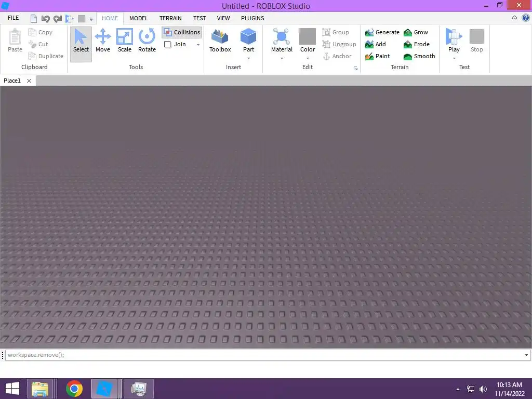The width and height of the screenshot is (532, 399).
Task: Toggle Anchor on the selection
Action: [337, 56]
